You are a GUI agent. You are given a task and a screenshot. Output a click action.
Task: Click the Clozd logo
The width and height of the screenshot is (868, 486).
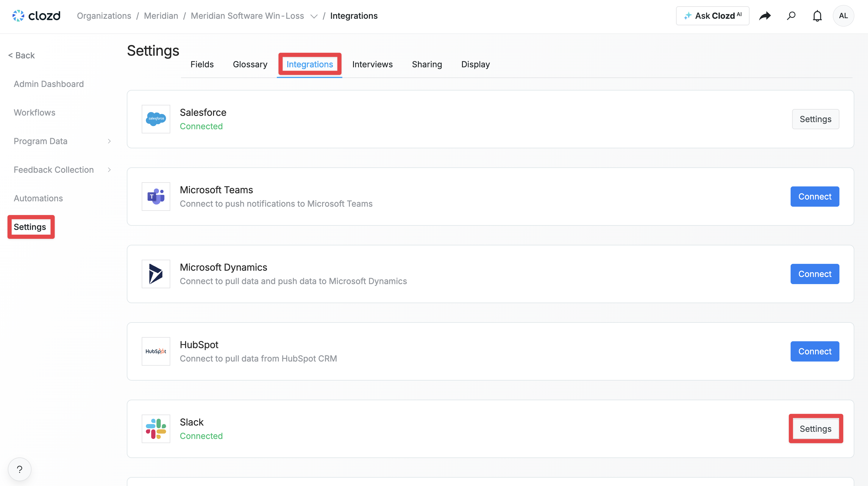coord(36,15)
